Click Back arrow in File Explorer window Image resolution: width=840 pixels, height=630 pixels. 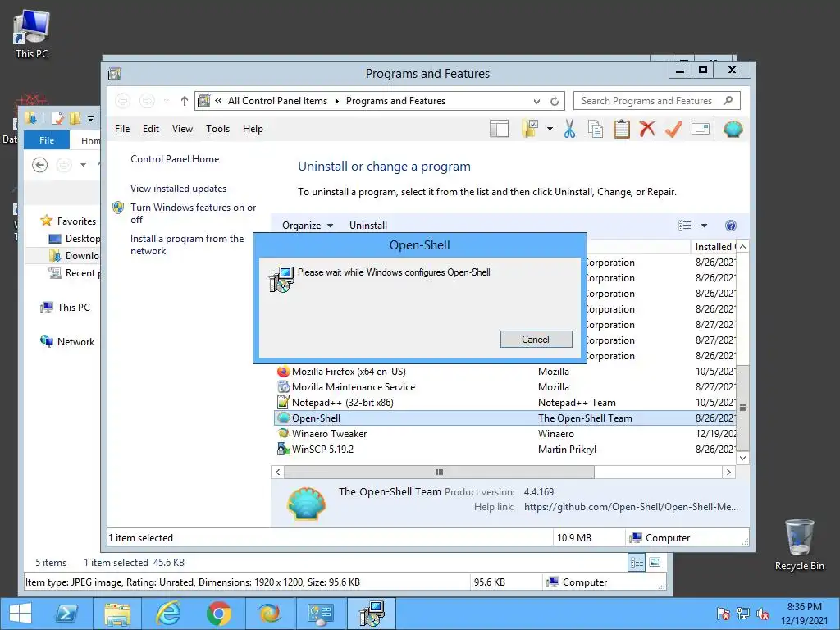point(39,164)
